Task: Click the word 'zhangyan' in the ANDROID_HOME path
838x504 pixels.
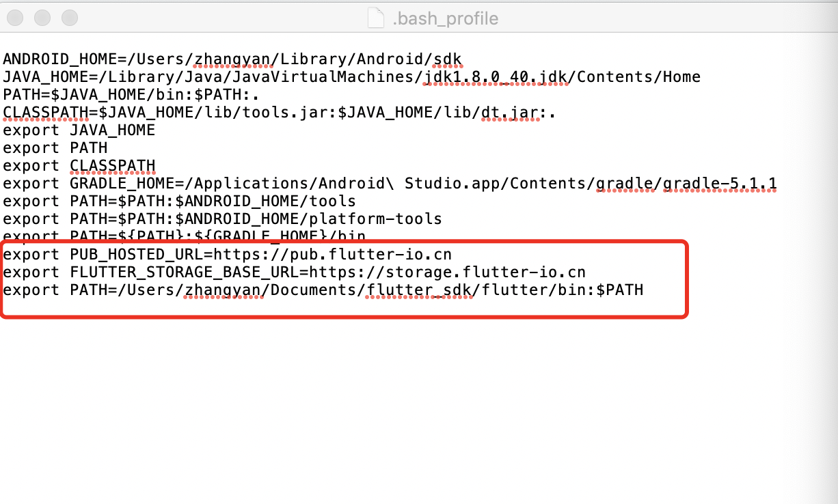Action: [x=232, y=59]
